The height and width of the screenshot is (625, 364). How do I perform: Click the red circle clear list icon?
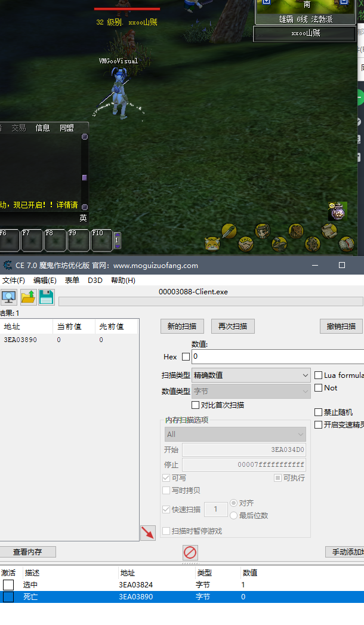point(190,552)
